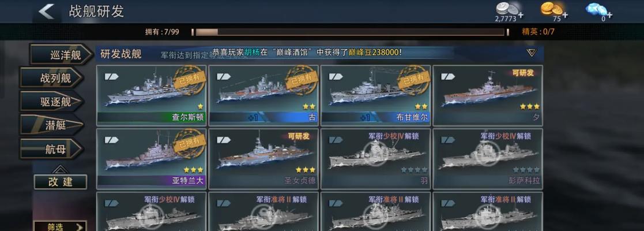The width and height of the screenshot is (644, 231).
Task: Select the 古 ship card
Action: click(263, 95)
